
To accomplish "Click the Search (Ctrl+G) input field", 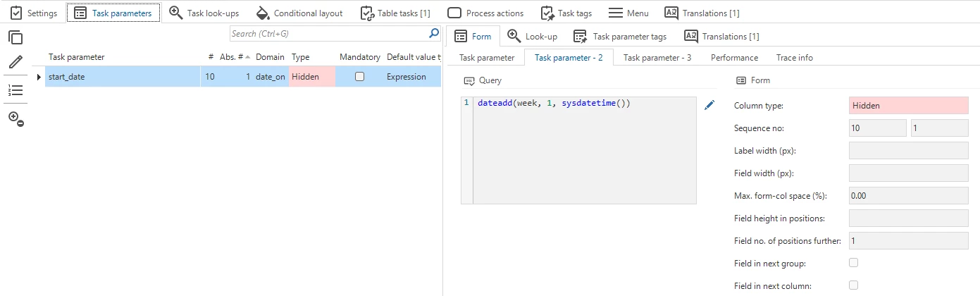I will (x=328, y=34).
